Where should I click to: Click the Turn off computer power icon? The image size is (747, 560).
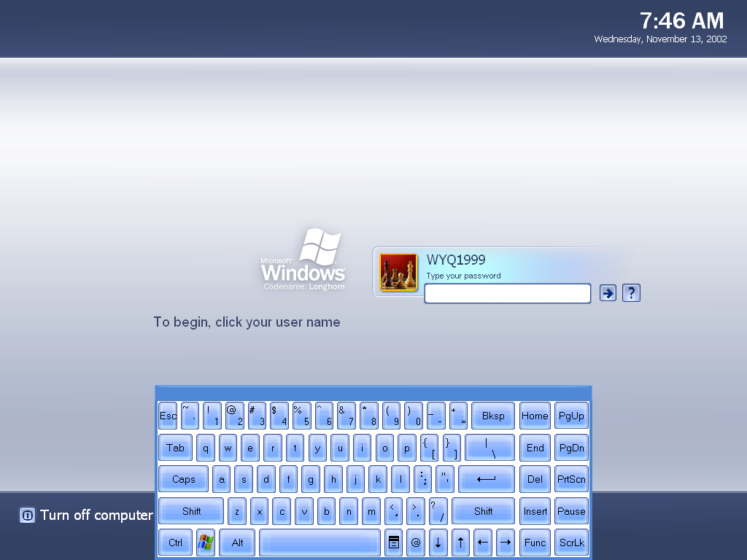pos(27,515)
